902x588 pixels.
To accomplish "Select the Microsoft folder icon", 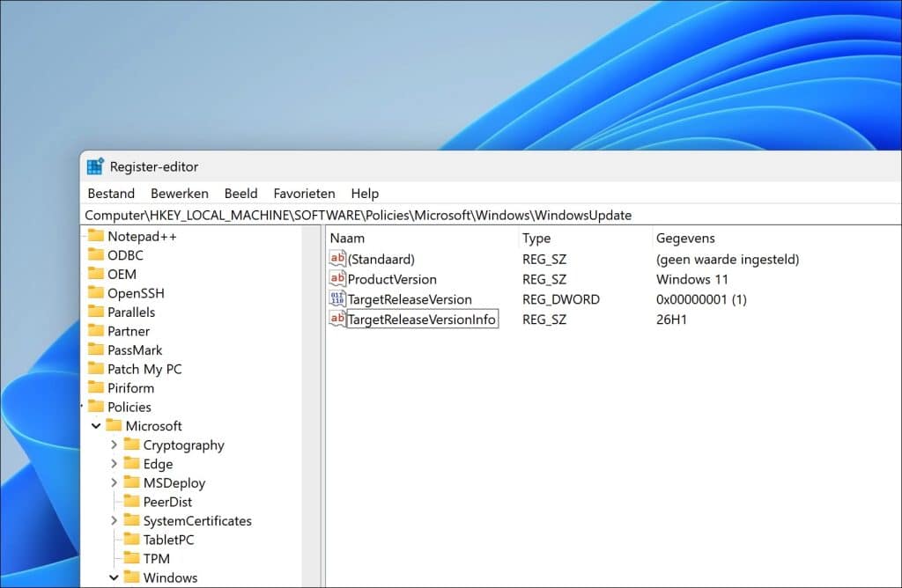I will click(x=114, y=425).
